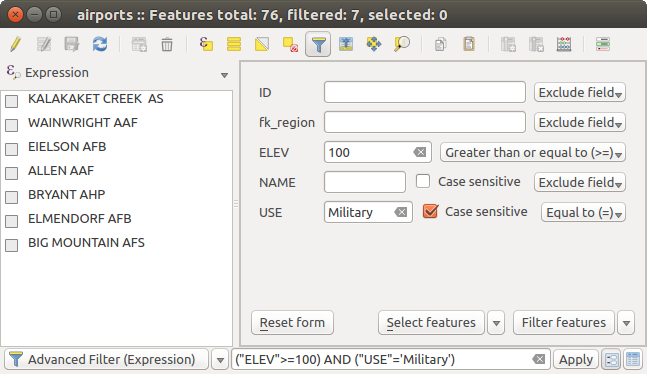
Task: Disable Case sensitive for USE field
Action: click(430, 211)
